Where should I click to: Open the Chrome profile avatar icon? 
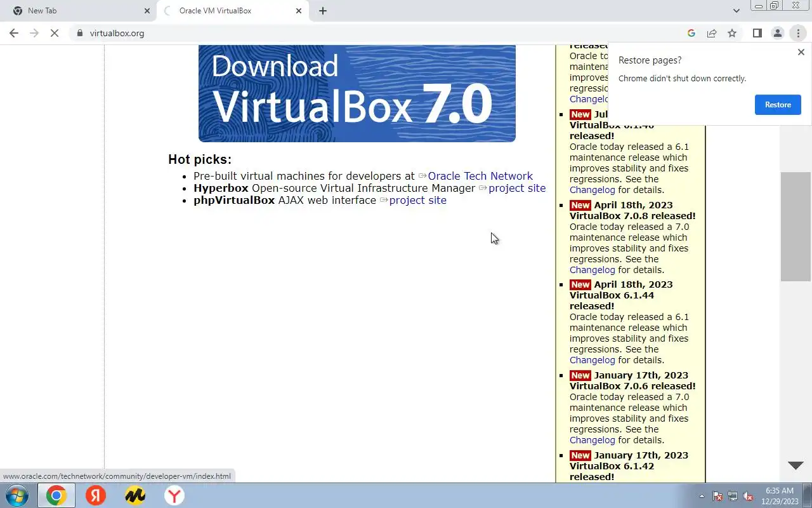click(x=777, y=33)
